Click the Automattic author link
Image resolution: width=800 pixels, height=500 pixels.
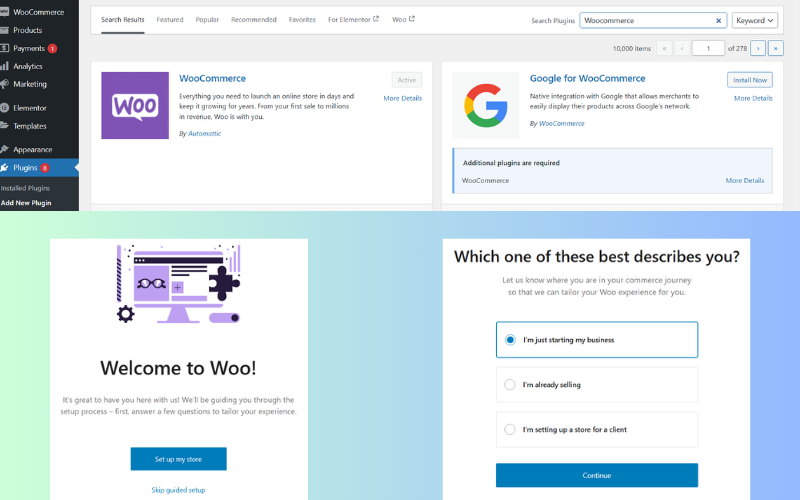205,134
